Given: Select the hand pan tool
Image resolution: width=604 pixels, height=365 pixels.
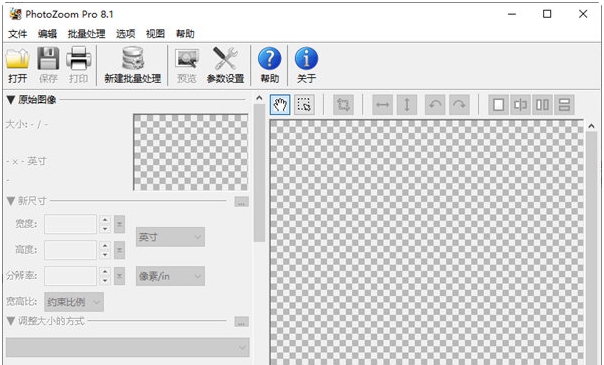Looking at the screenshot, I should click(x=280, y=104).
